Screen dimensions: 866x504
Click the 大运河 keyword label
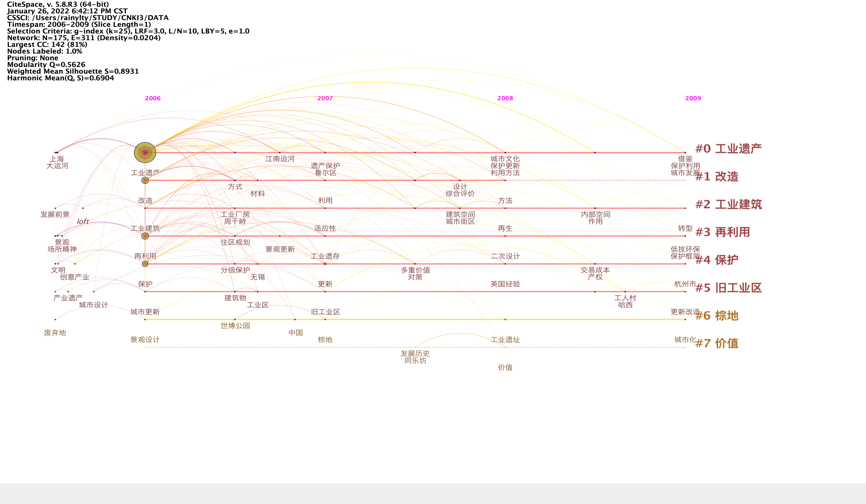coord(57,166)
